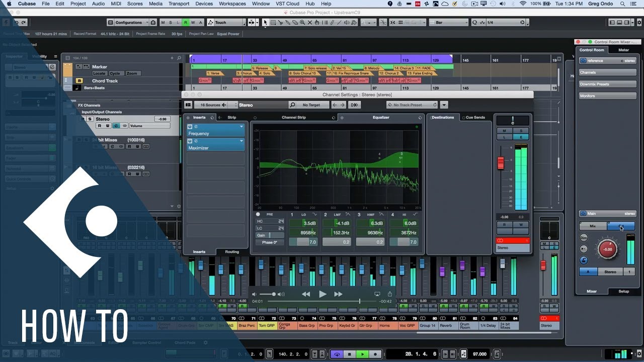
Task: Open the No Track Preset dropdown
Action: pos(413,105)
